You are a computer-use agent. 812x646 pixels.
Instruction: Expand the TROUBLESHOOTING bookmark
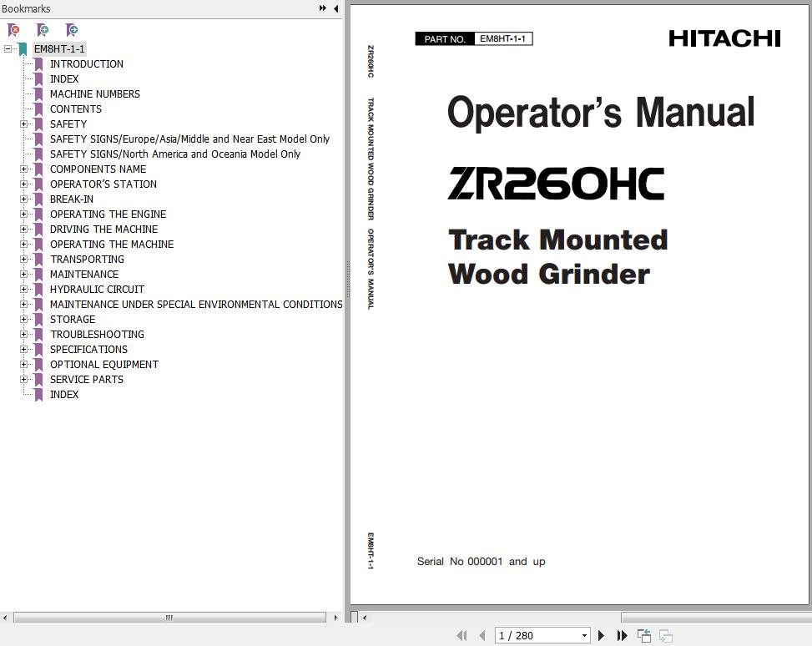[23, 334]
